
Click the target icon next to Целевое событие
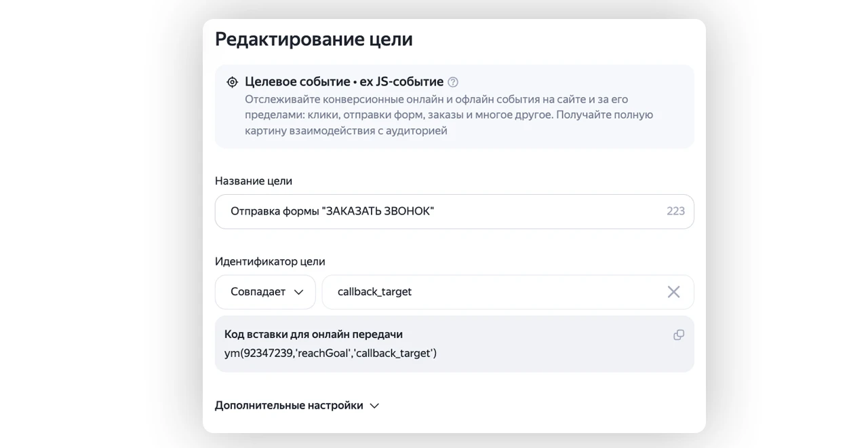232,82
